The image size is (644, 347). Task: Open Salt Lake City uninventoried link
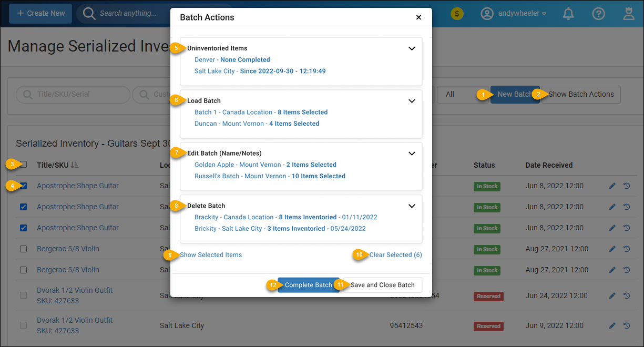(260, 72)
